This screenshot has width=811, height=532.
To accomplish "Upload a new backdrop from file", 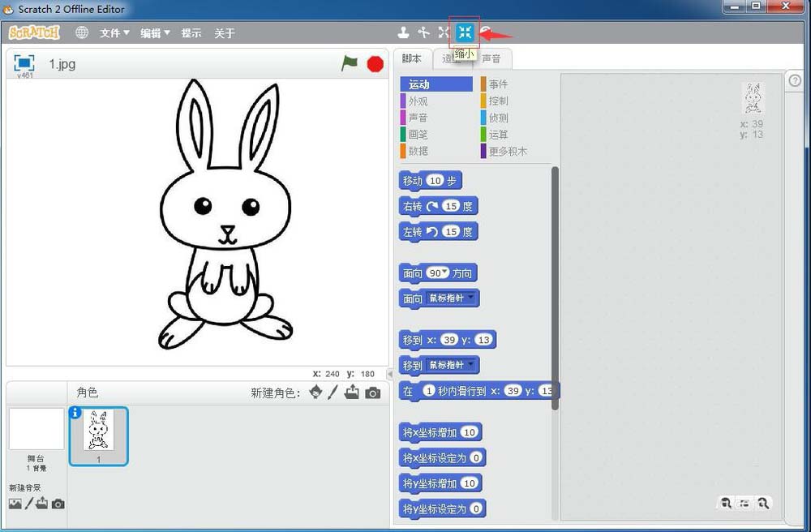I will coord(41,504).
